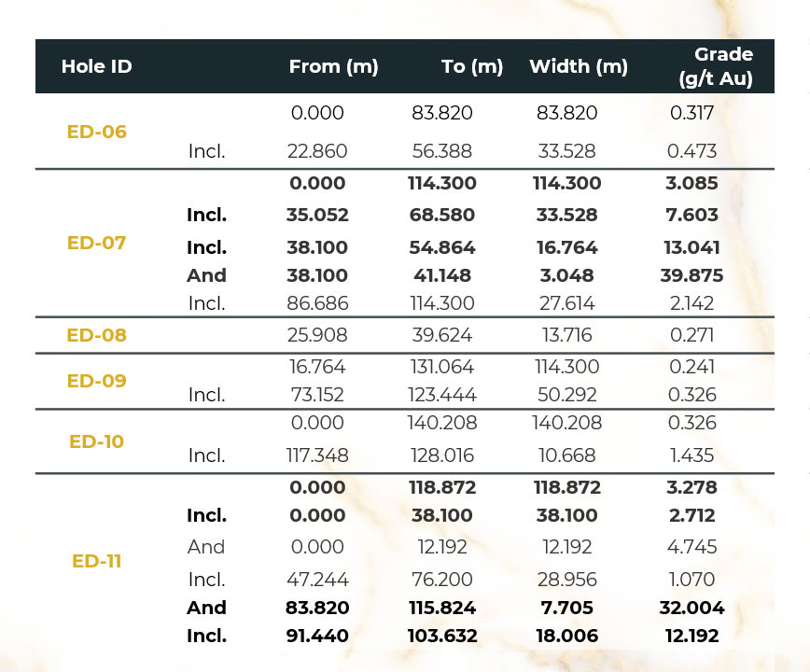Select the To (m) column header
Image resolution: width=810 pixels, height=672 pixels.
[x=472, y=66]
